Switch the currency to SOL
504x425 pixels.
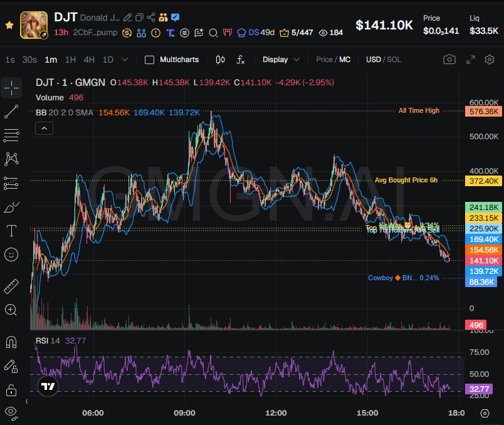point(394,60)
